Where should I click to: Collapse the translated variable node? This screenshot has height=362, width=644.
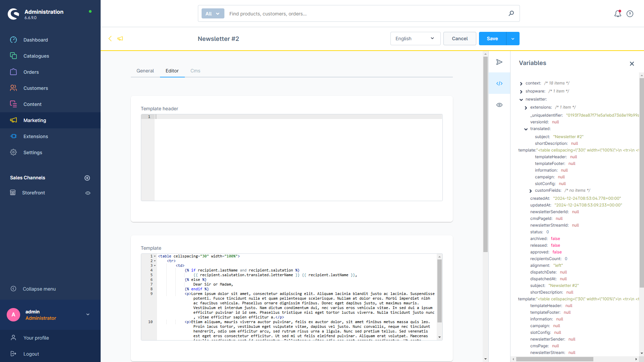(x=526, y=129)
